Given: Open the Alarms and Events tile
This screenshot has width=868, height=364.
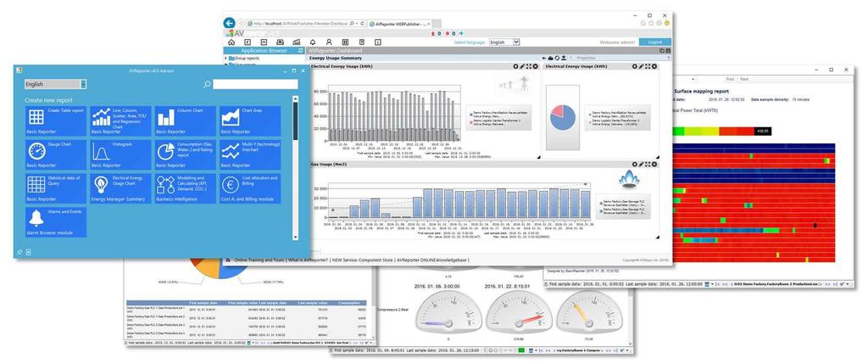Looking at the screenshot, I should (x=56, y=222).
